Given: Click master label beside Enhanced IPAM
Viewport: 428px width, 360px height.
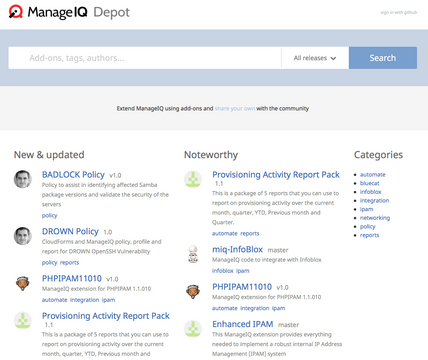Looking at the screenshot, I should point(288,325).
